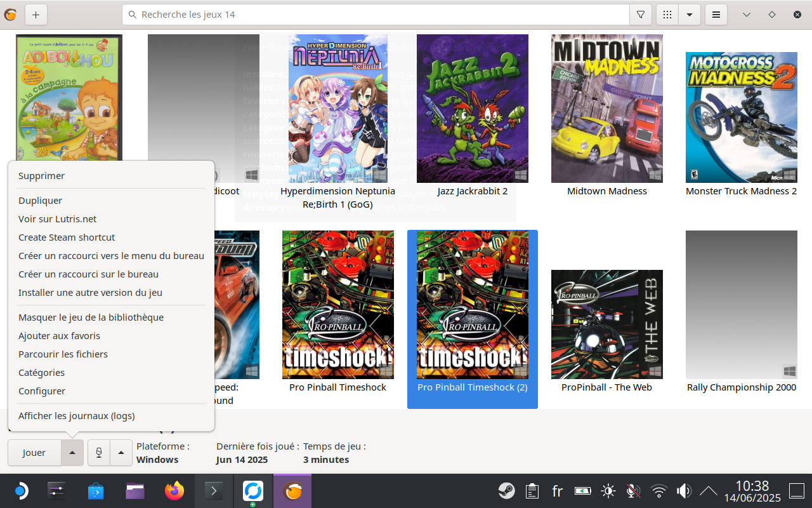The image size is (812, 508).
Task: Click the window maximize diamond icon
Action: coord(772,15)
